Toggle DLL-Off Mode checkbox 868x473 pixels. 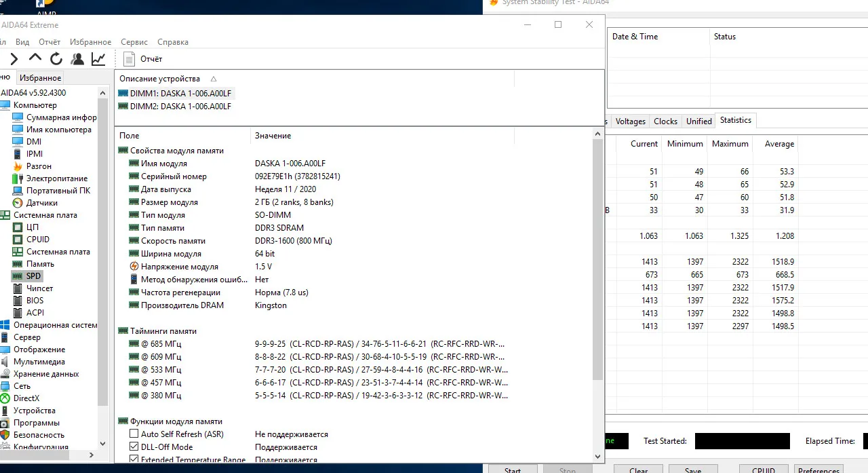[134, 447]
